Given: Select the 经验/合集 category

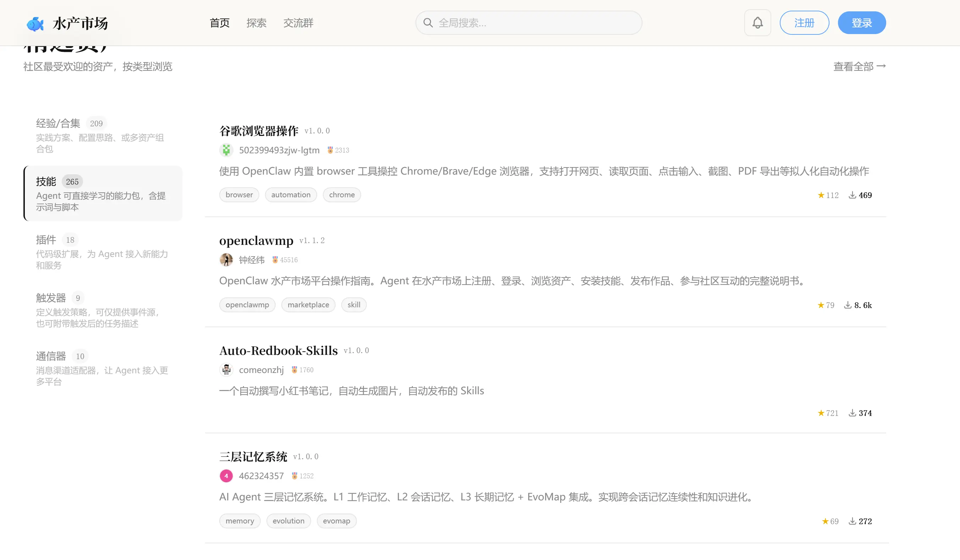Looking at the screenshot, I should (58, 123).
